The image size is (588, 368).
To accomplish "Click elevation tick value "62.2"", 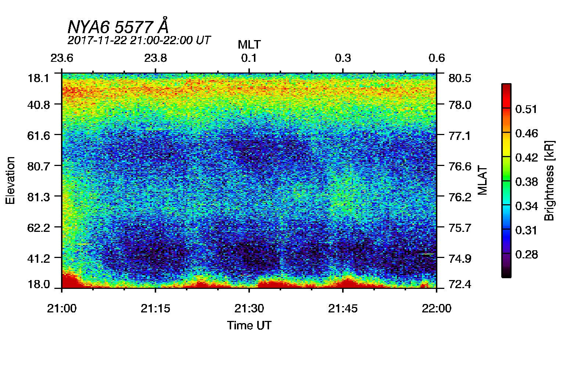I will [x=38, y=228].
